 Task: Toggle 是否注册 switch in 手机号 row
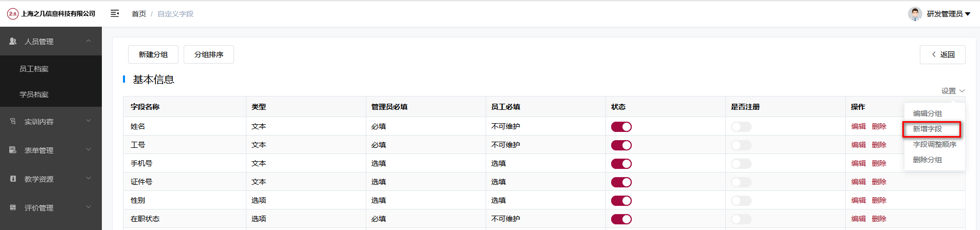click(x=741, y=164)
